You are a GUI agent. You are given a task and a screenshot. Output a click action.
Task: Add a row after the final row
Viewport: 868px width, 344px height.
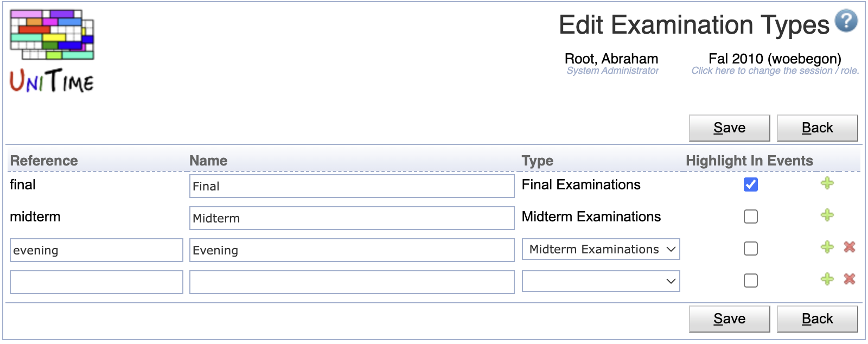pos(827,183)
